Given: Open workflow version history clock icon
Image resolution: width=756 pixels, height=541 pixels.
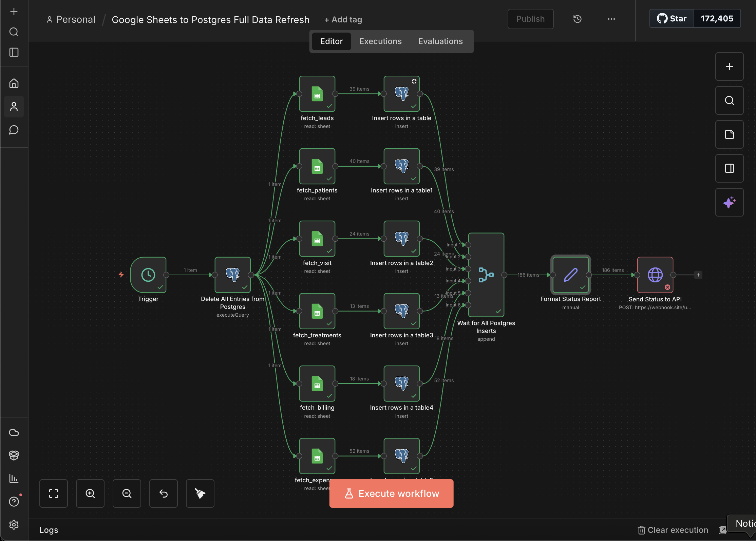Looking at the screenshot, I should [x=577, y=19].
